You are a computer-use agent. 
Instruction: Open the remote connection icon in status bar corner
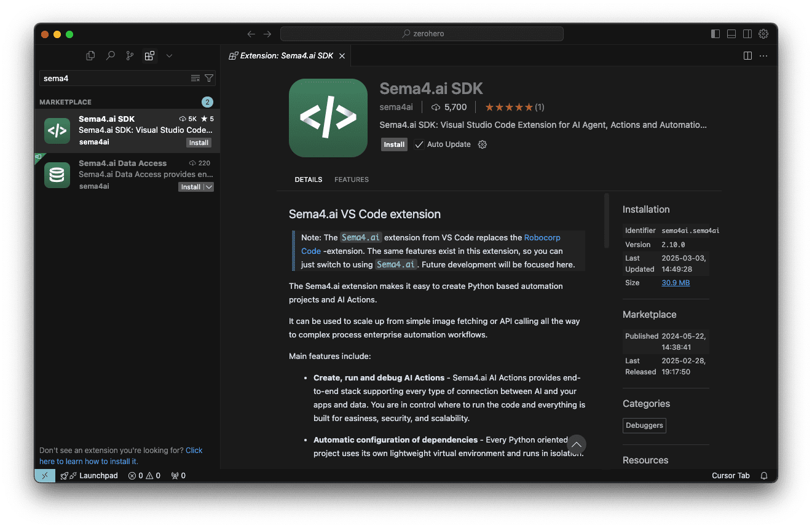pyautogui.click(x=44, y=475)
